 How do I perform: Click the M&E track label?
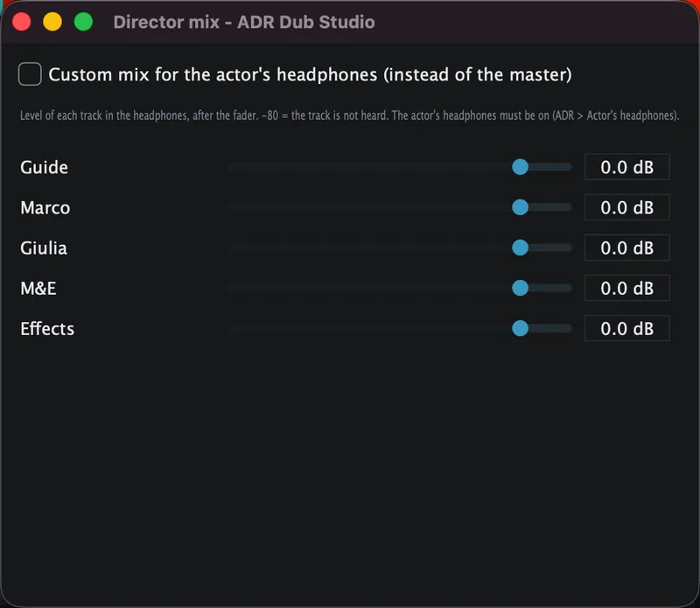(x=38, y=289)
